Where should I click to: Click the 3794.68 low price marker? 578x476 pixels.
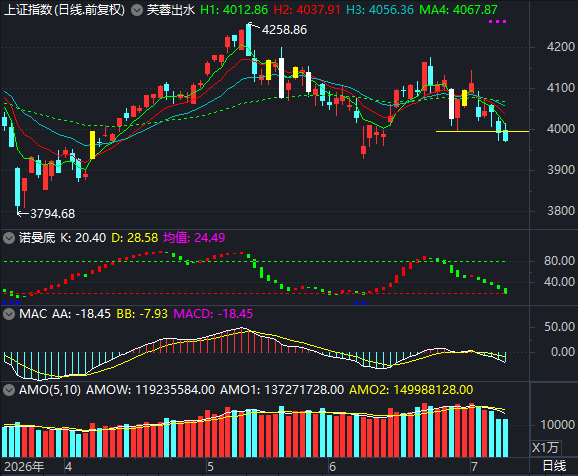[x=53, y=213]
